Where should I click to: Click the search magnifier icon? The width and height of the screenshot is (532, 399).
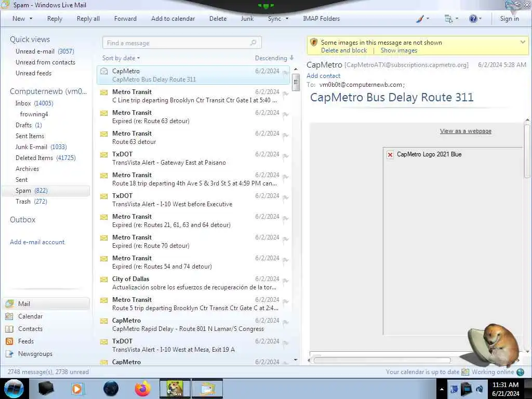pyautogui.click(x=254, y=43)
